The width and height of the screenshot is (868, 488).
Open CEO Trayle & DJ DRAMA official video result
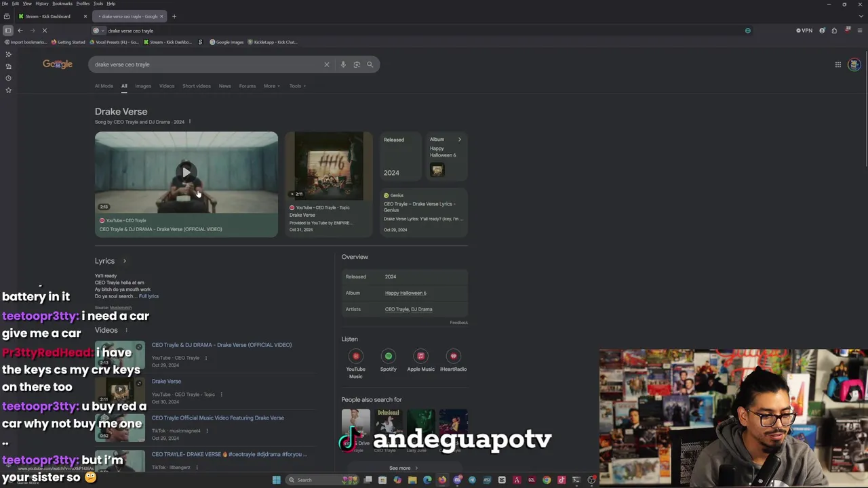[x=222, y=345]
